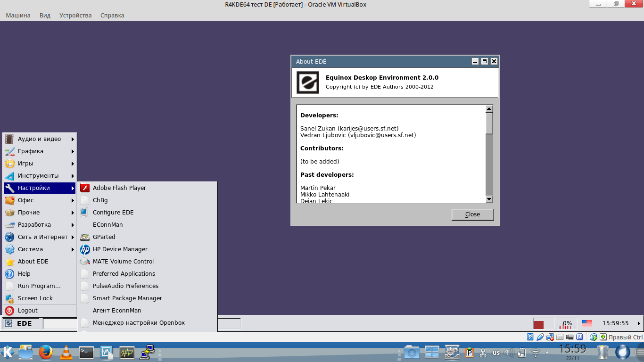Open the clipboard tray icon marked P
The height and width of the screenshot is (362, 644).
(470, 352)
